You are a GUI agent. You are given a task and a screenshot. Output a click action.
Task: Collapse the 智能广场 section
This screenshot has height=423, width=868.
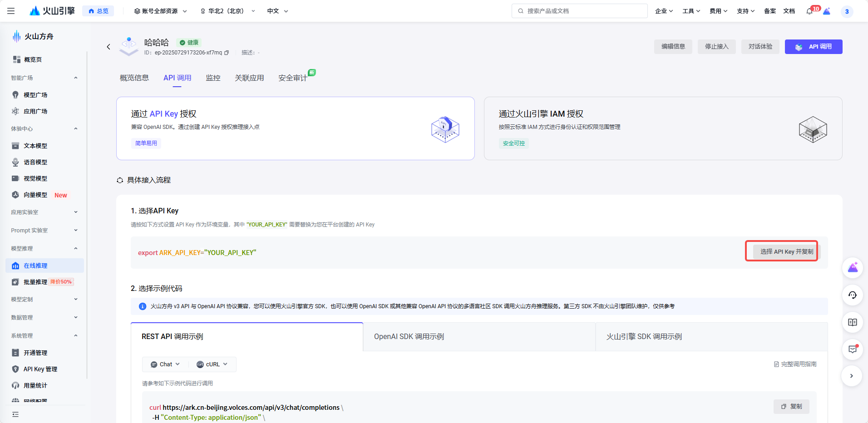click(76, 78)
